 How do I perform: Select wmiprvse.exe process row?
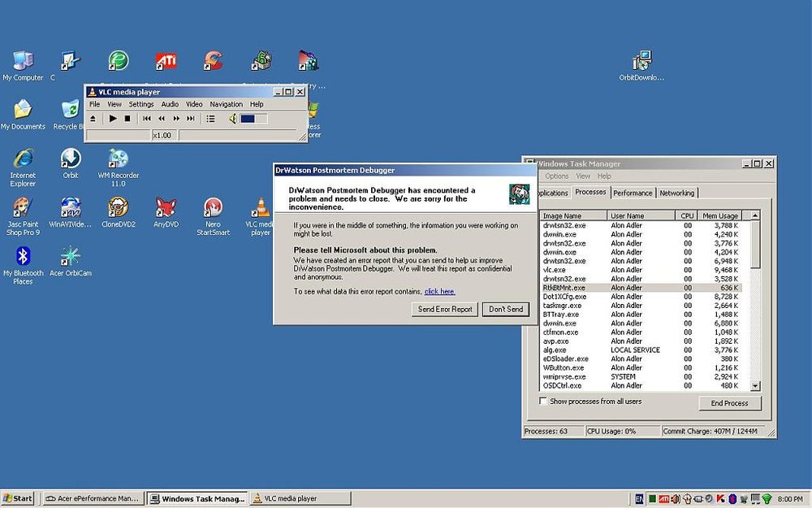pos(641,377)
